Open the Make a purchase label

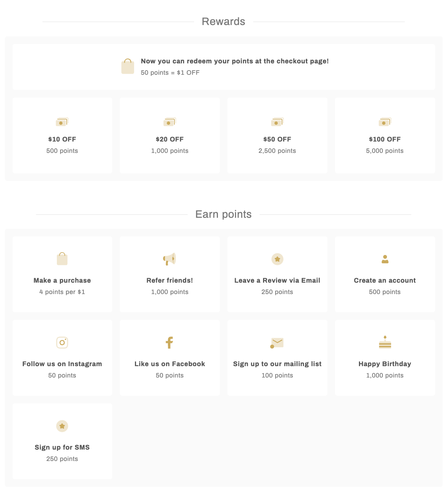[62, 280]
